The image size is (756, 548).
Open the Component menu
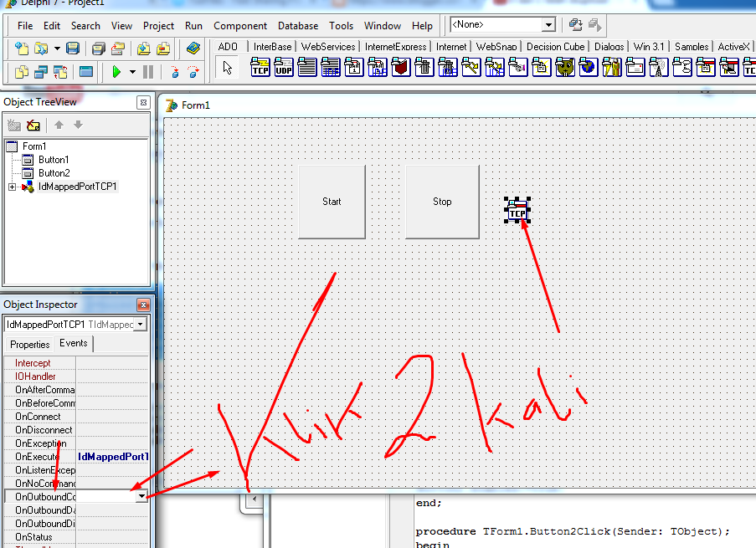(x=240, y=26)
